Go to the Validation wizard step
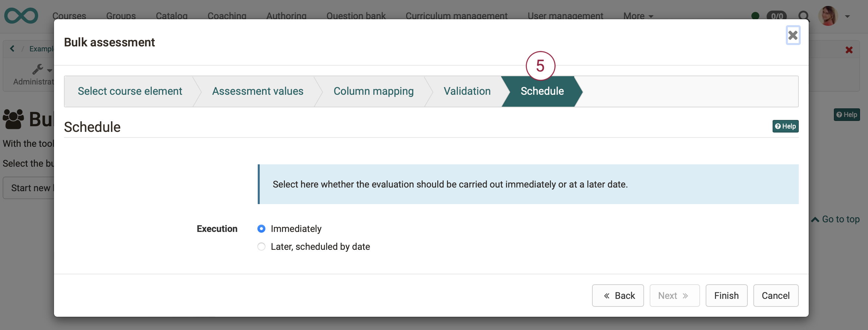Screen dimensions: 868x330 (467, 91)
